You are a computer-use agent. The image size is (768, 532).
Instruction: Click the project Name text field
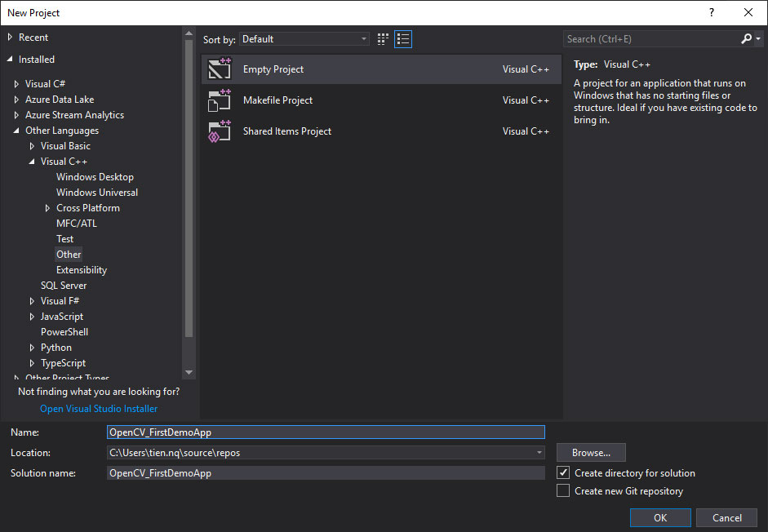pos(326,432)
